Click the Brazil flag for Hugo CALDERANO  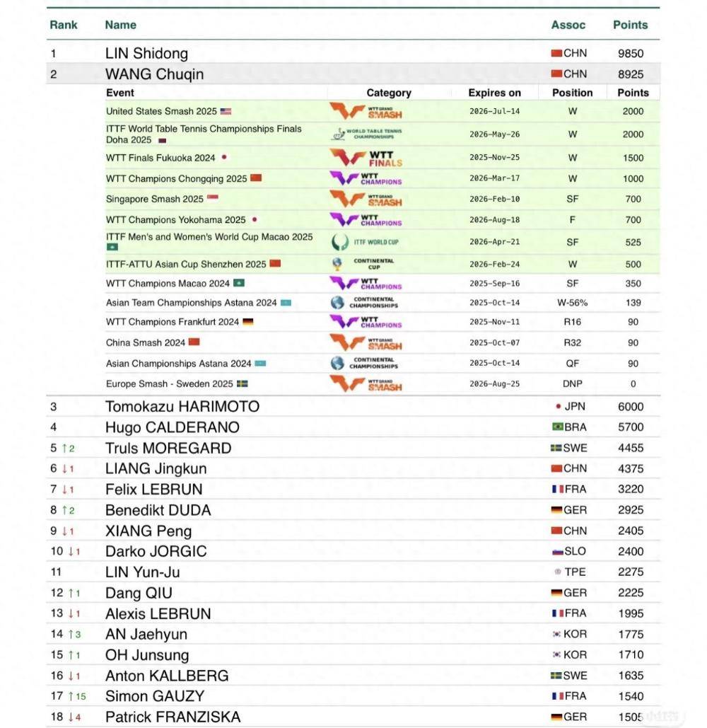[558, 427]
